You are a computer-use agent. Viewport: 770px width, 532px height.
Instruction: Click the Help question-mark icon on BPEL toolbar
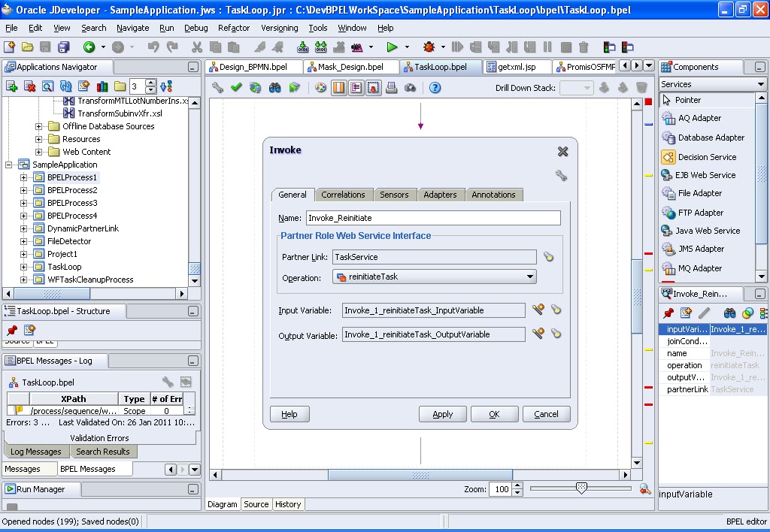coord(435,86)
